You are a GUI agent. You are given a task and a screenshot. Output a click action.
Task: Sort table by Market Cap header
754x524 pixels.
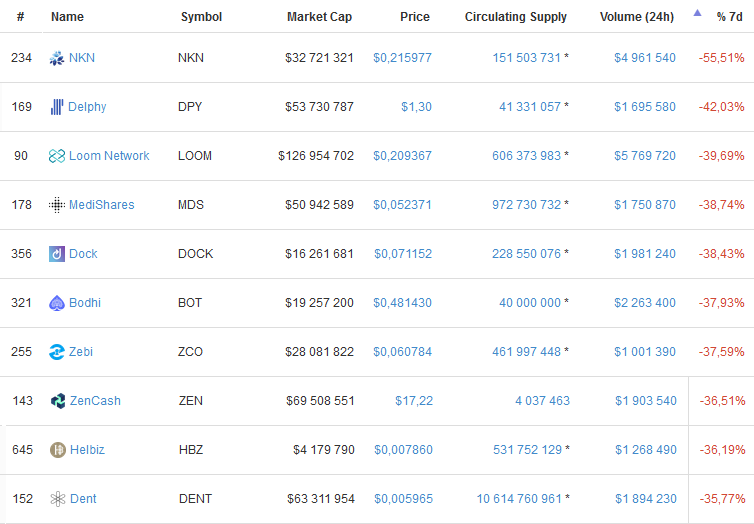pyautogui.click(x=319, y=17)
